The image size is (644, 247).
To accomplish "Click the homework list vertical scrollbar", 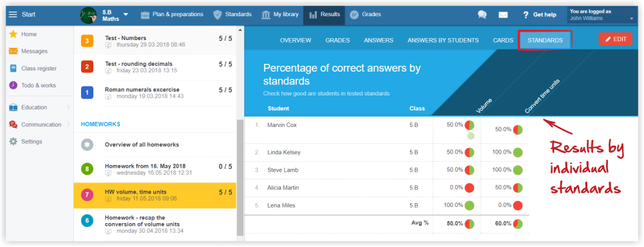I will (240, 178).
